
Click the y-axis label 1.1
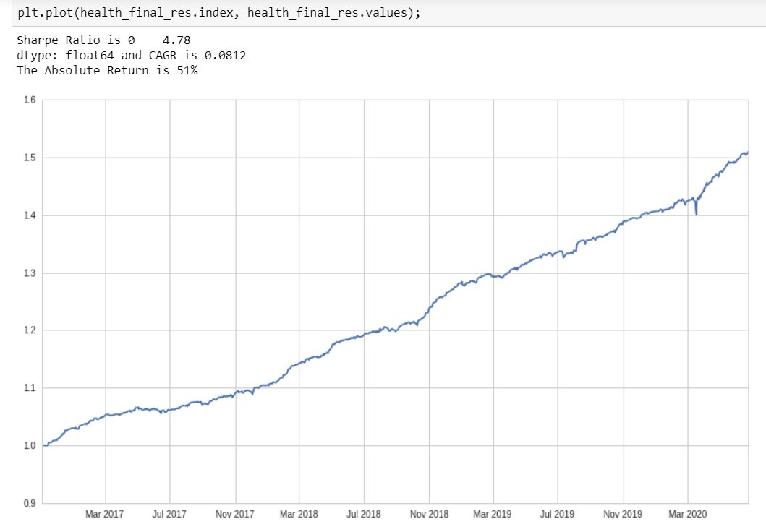point(30,388)
